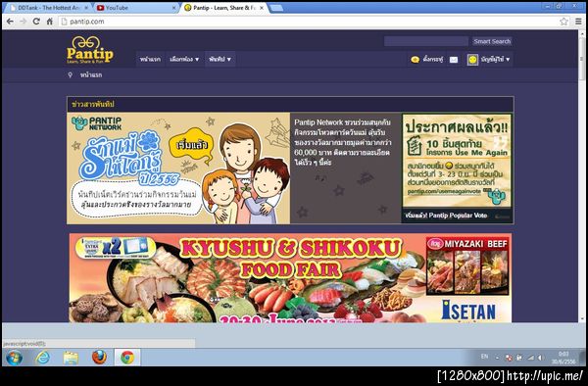
Task: Open Windows Explorer folder on taskbar
Action: (71, 358)
